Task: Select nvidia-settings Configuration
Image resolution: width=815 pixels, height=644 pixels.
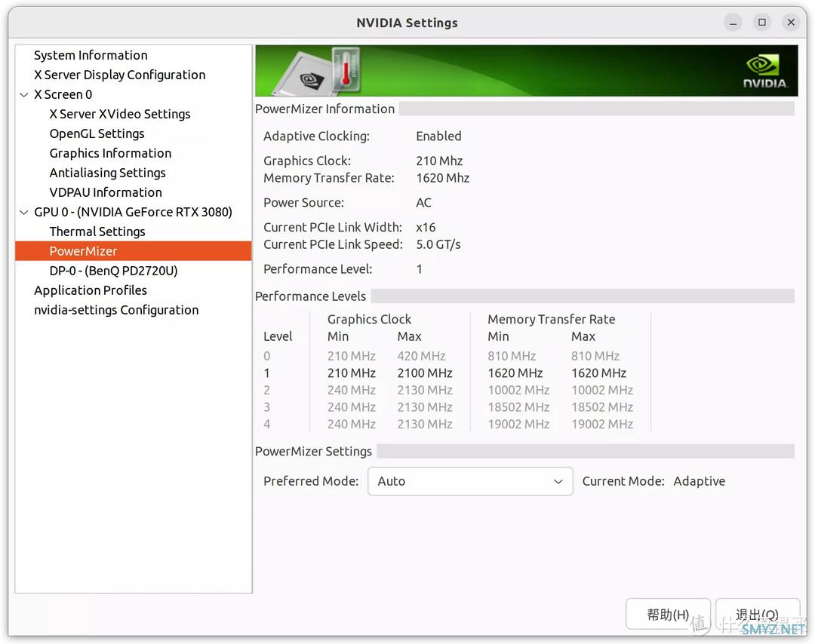Action: pyautogui.click(x=116, y=310)
